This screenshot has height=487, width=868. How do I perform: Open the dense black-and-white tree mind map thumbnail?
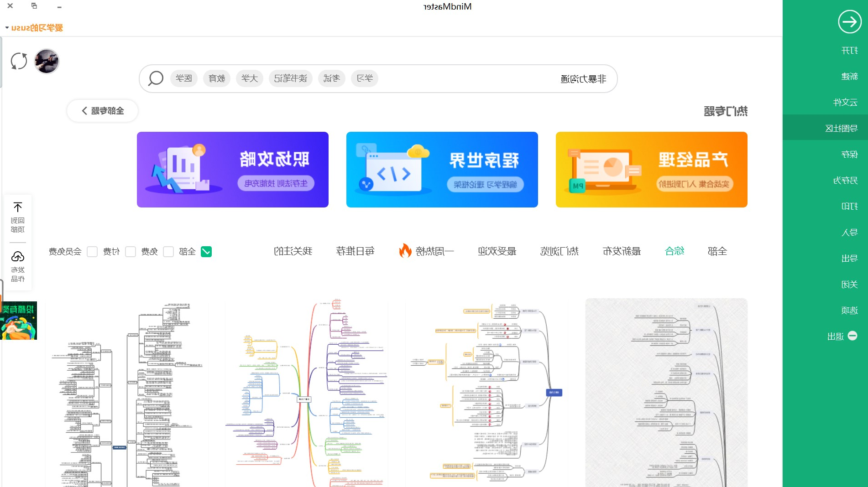(x=126, y=393)
